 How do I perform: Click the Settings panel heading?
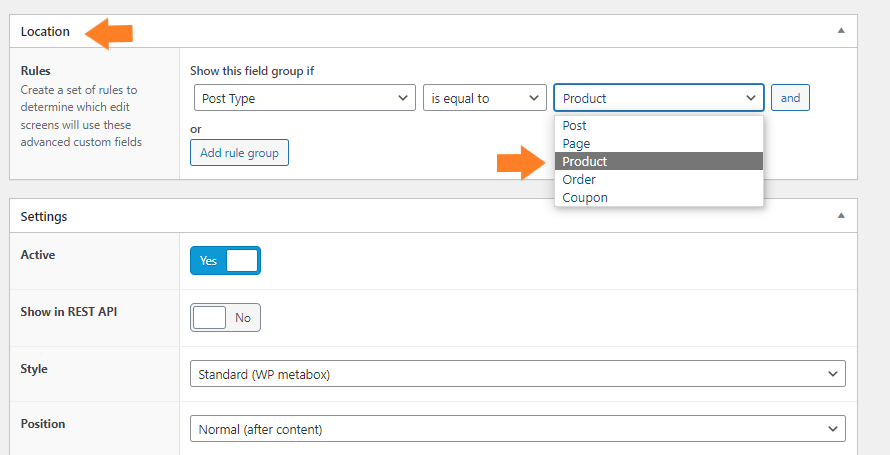coord(44,216)
